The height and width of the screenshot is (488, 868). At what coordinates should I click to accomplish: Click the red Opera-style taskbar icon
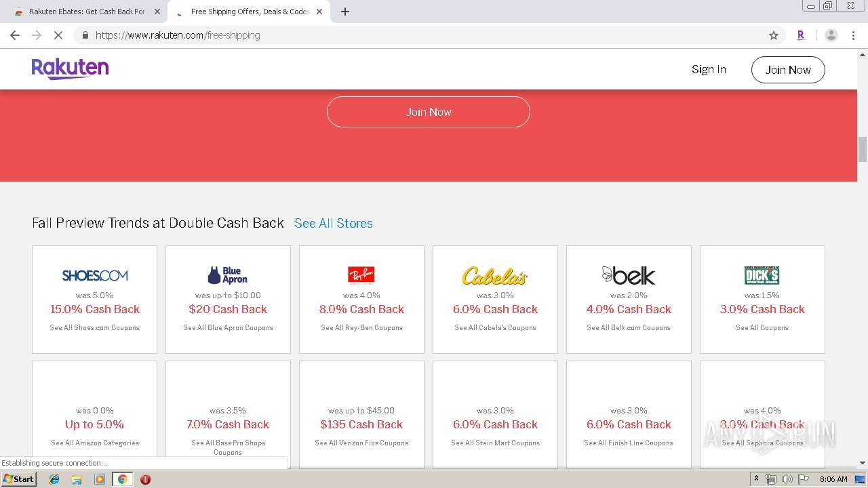[145, 479]
